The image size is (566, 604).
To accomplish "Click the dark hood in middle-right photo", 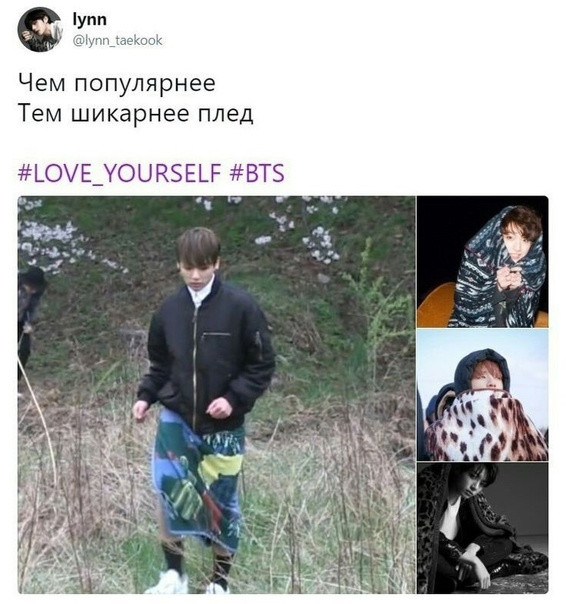I will (x=482, y=368).
